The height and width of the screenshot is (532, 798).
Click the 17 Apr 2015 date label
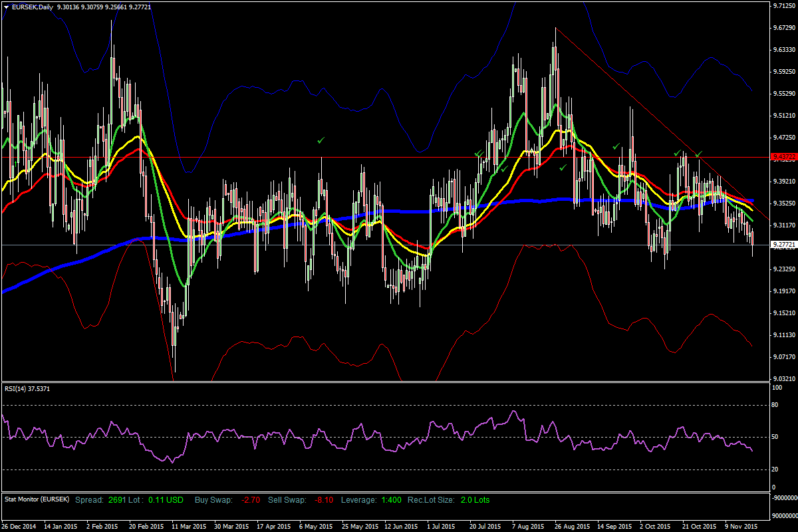[274, 525]
